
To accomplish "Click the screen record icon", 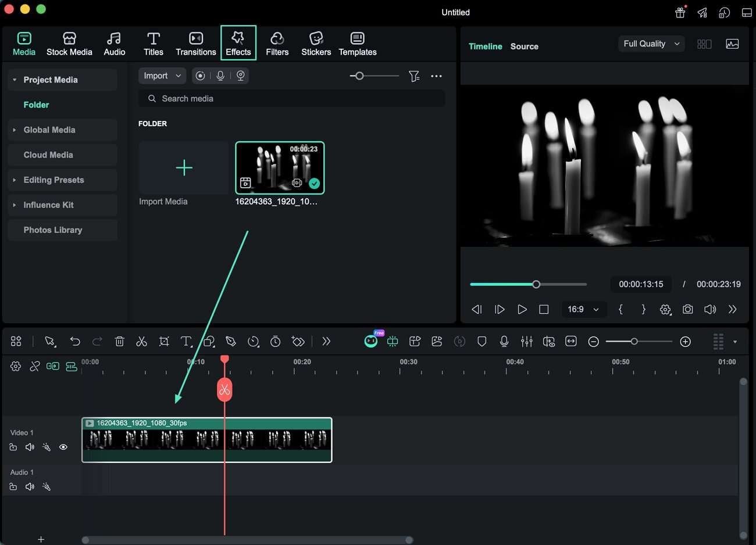I will 200,76.
